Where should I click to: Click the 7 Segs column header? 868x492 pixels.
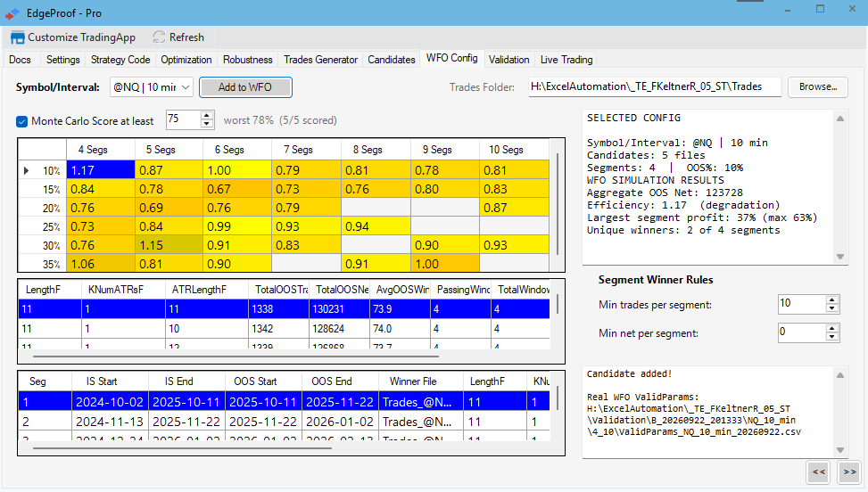pos(306,150)
